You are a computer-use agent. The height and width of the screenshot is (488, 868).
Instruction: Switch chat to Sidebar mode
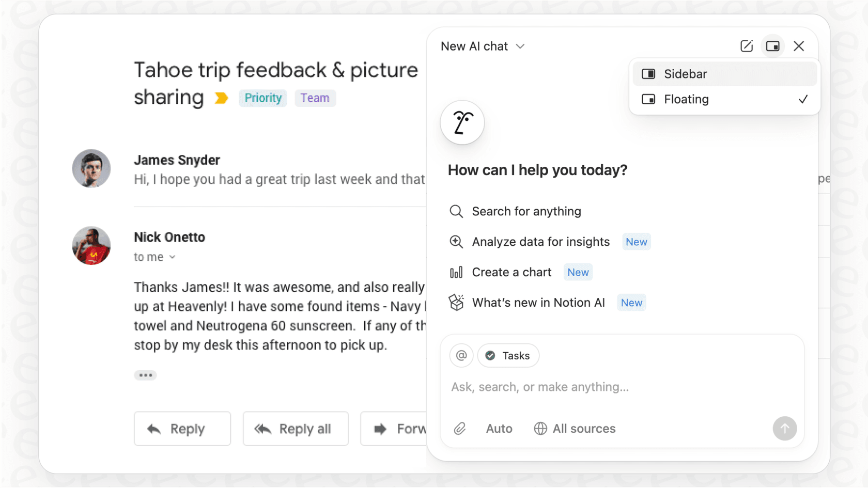(685, 74)
